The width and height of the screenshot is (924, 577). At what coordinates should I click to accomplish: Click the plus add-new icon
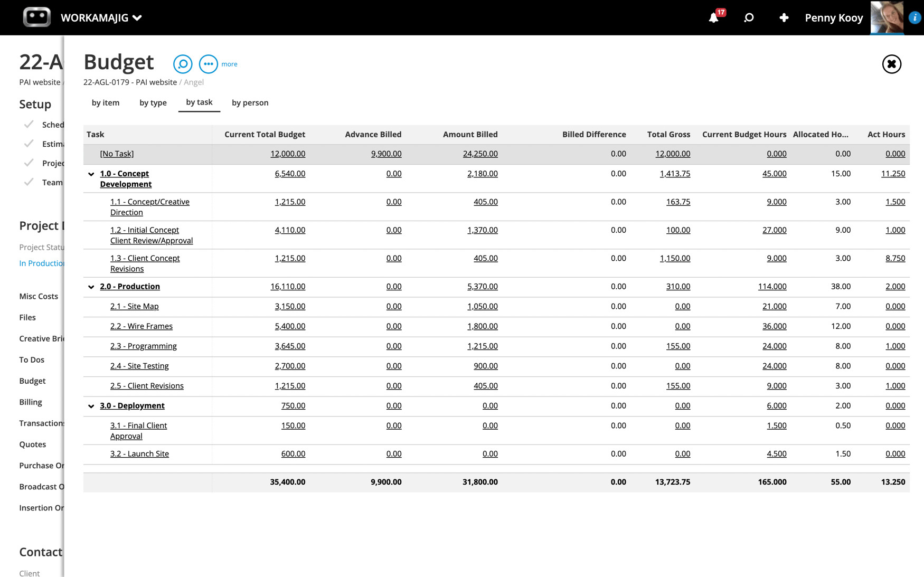click(x=784, y=18)
